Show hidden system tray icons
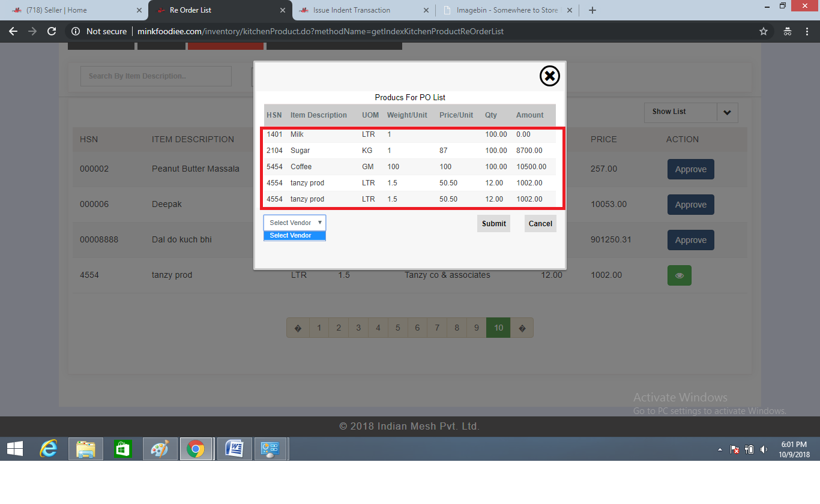Viewport: 820px width, 504px height. click(720, 449)
